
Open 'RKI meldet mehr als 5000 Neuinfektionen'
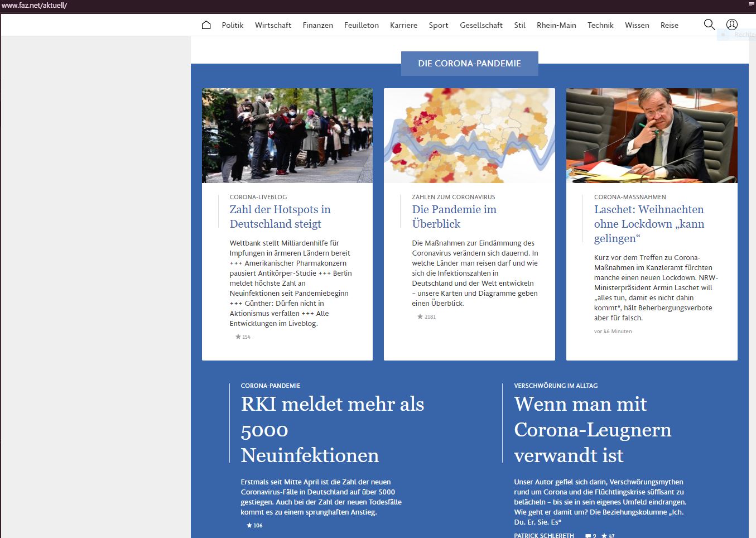tap(332, 429)
